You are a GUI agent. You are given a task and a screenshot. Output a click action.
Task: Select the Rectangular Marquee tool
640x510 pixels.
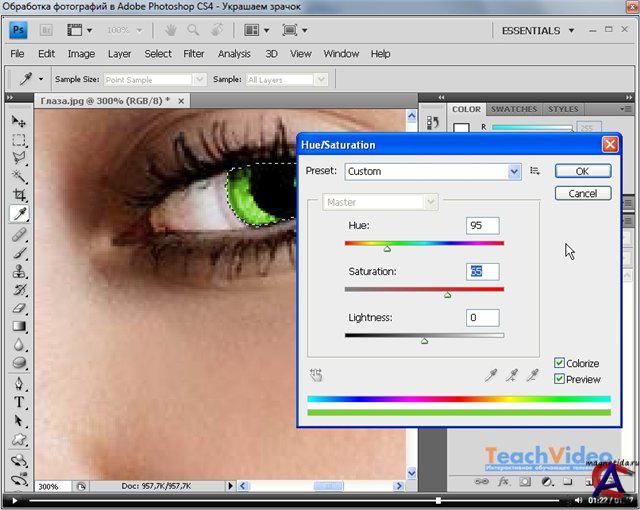click(19, 139)
